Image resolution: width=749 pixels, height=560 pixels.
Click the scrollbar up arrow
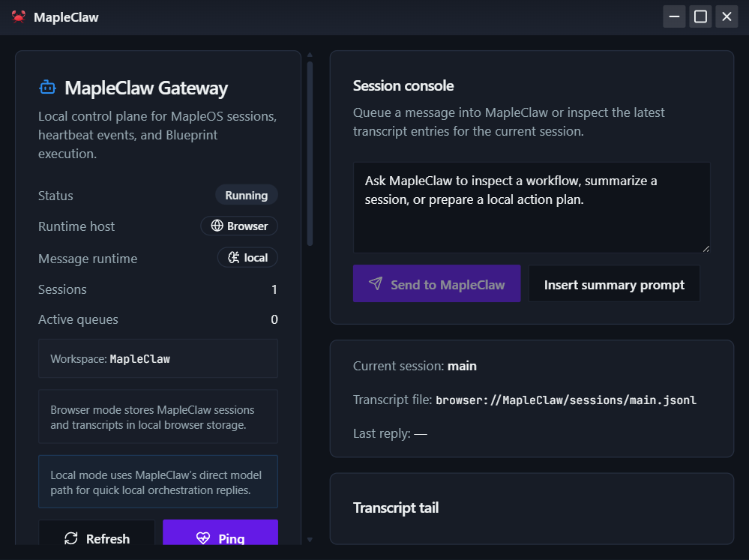(310, 55)
